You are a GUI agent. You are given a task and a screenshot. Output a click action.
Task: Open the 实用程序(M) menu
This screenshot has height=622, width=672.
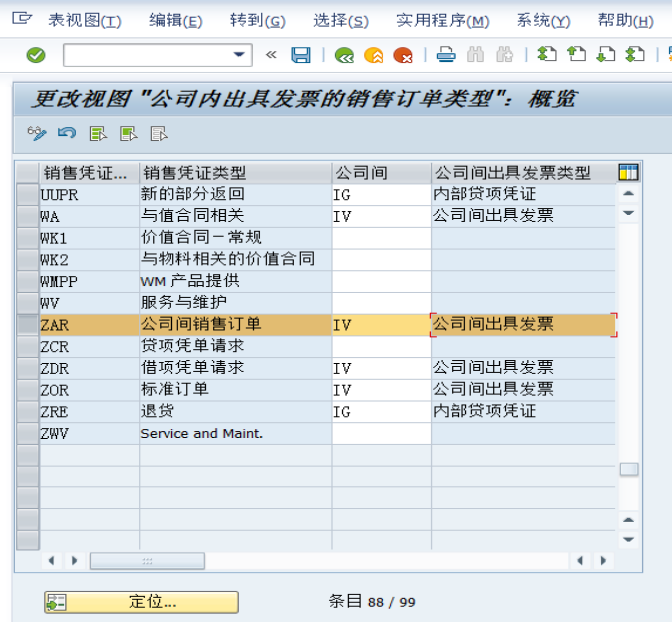point(443,20)
